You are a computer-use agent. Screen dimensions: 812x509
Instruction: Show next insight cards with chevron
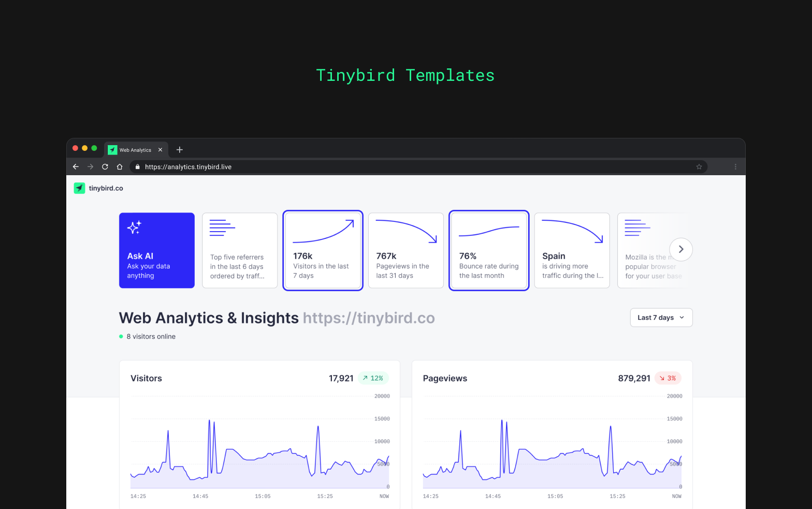[x=681, y=249]
